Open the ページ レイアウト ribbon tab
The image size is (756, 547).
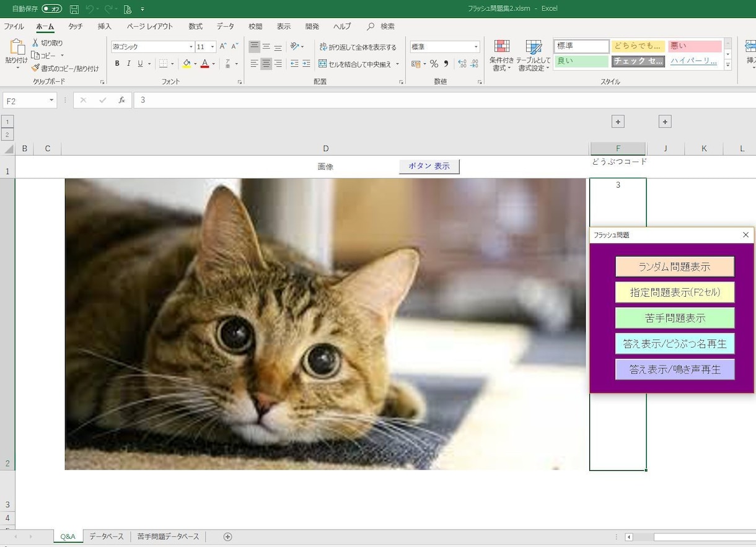pos(150,27)
